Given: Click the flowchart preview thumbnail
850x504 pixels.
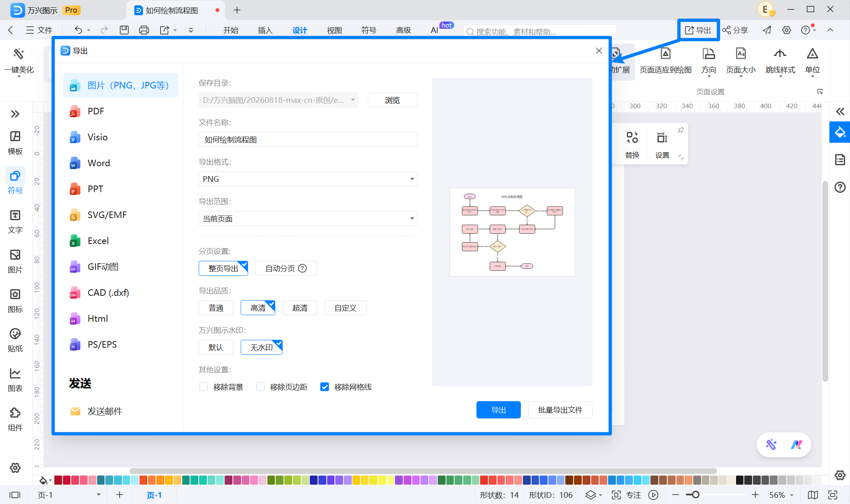Looking at the screenshot, I should pos(512,232).
